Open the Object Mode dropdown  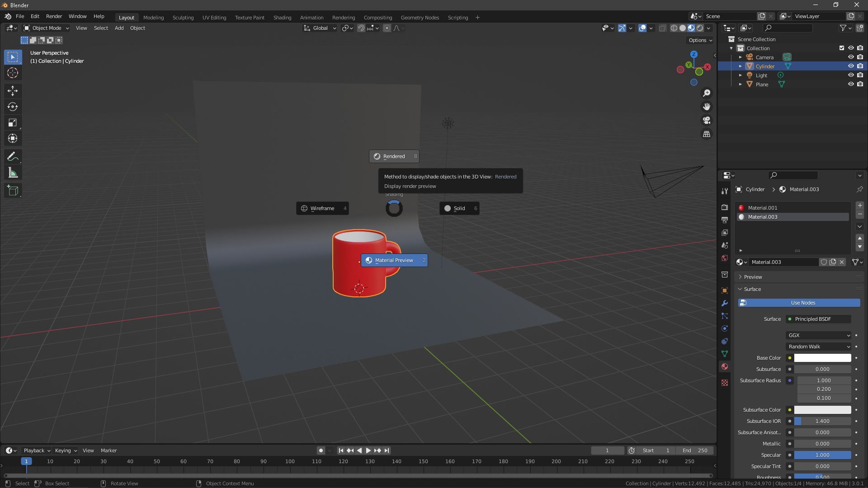point(46,28)
